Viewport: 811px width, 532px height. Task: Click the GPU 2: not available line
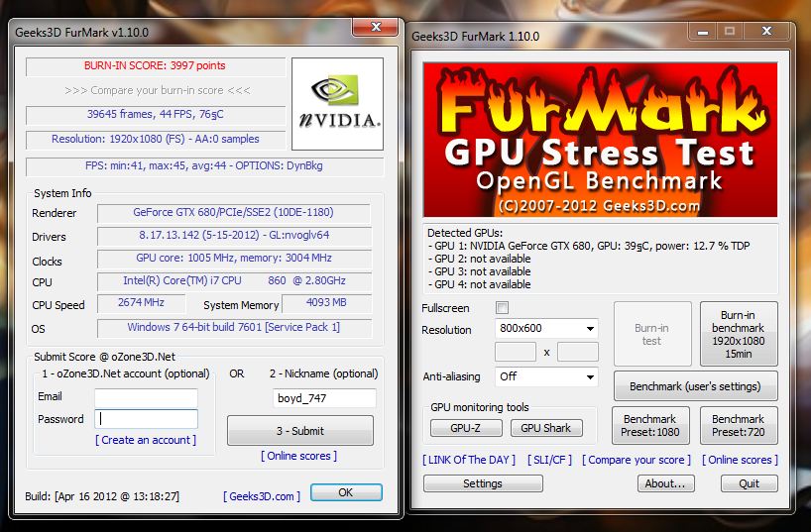(x=480, y=259)
